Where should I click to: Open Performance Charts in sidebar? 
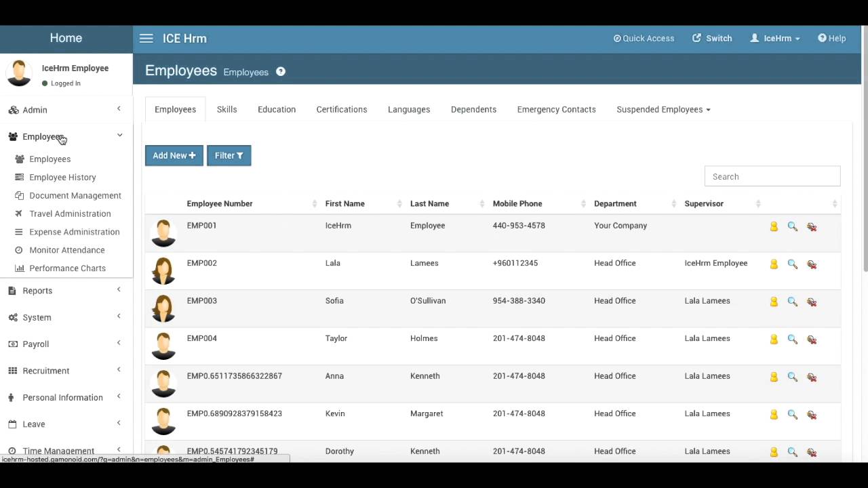67,268
